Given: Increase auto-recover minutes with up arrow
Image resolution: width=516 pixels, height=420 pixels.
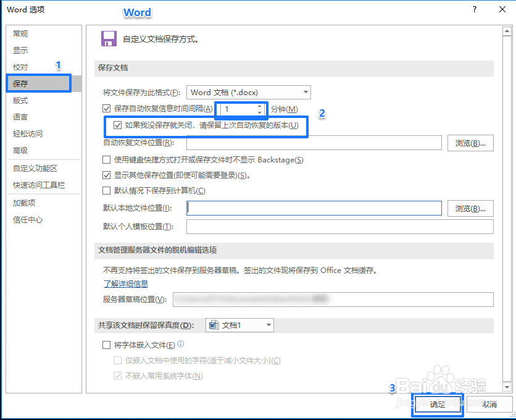Looking at the screenshot, I should tap(260, 106).
